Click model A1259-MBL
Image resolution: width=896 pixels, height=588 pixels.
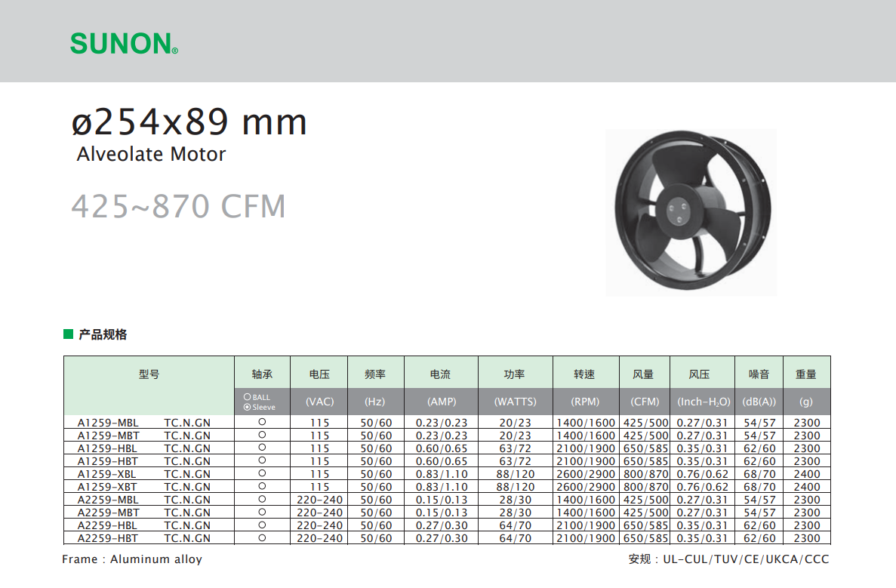click(108, 423)
